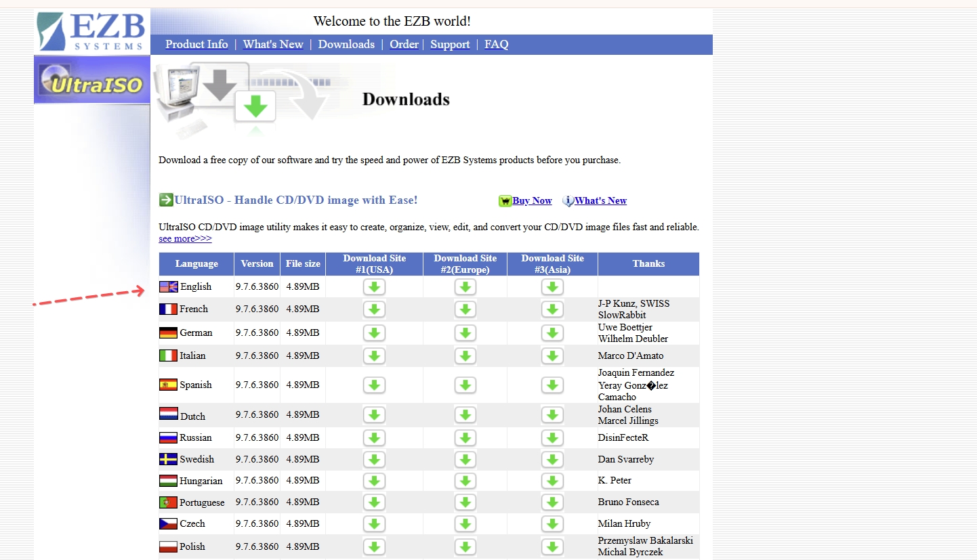Download Swedish version from USA site
The height and width of the screenshot is (560, 977).
(x=374, y=460)
